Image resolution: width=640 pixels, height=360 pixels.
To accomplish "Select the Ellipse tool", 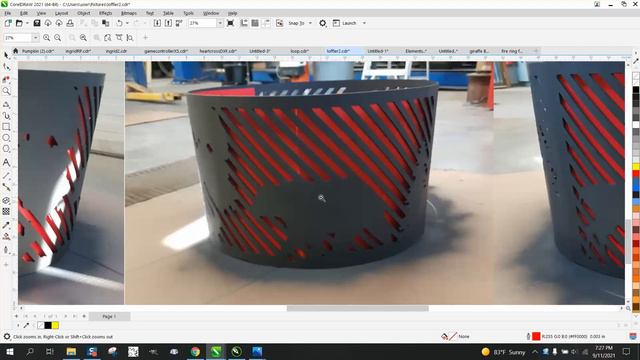I will 6,138.
